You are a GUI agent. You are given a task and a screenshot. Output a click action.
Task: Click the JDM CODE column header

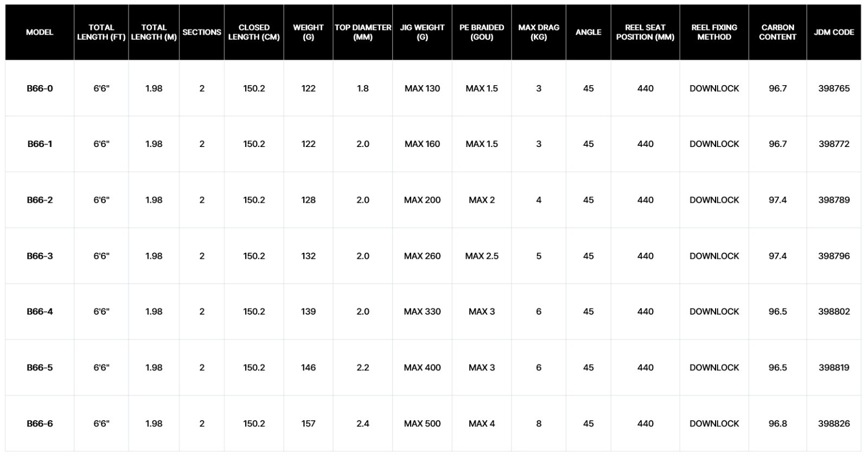click(834, 32)
